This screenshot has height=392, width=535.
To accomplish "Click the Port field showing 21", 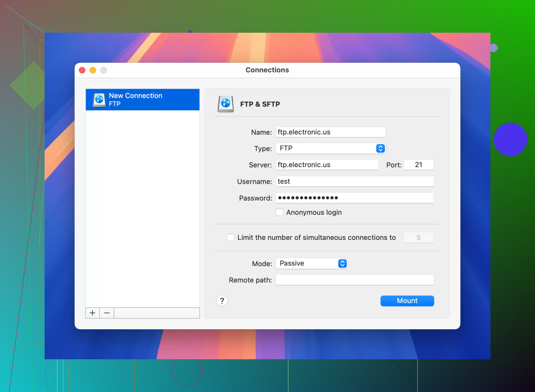I will [x=419, y=165].
